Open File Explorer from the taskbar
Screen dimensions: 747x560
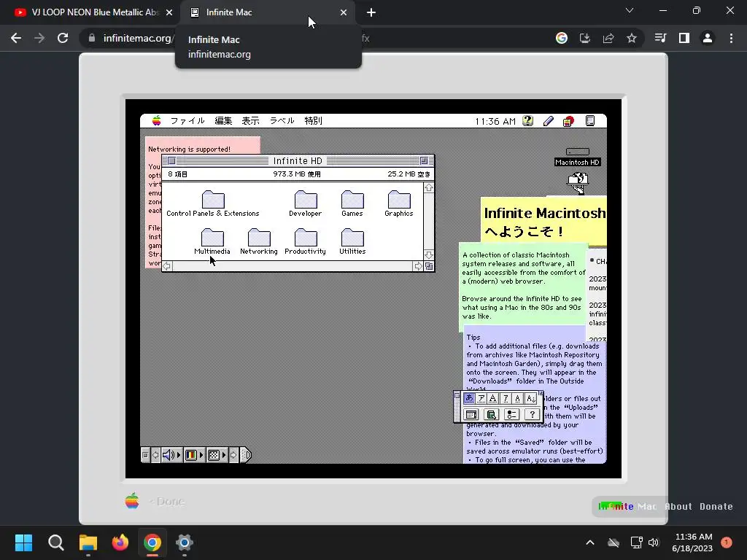tap(88, 542)
